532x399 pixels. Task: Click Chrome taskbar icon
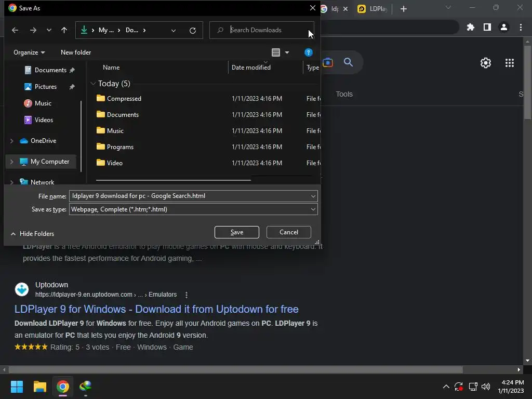coord(63,387)
